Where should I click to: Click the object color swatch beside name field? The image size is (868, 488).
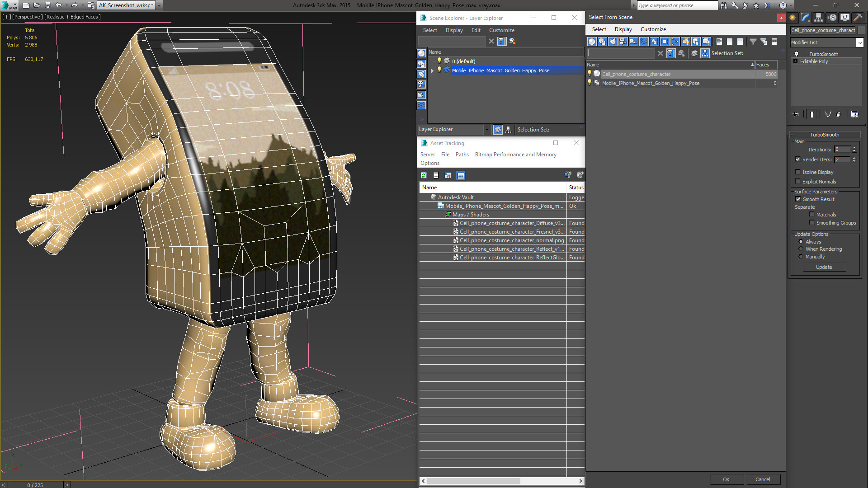click(861, 30)
